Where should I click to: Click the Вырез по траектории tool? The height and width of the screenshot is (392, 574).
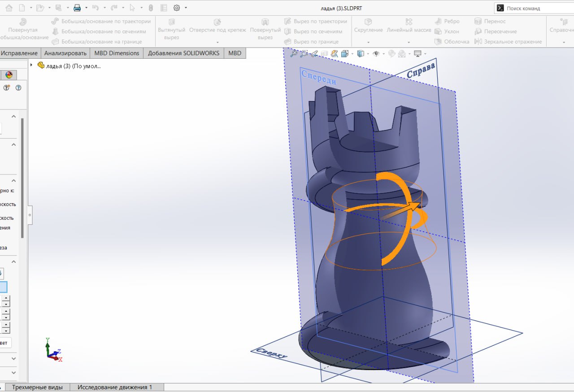tap(315, 21)
